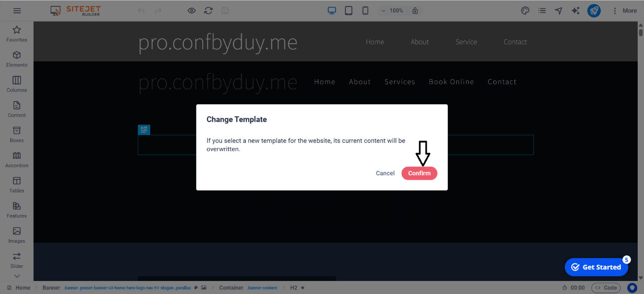
Task: Open the AI sparkle tool
Action: pyautogui.click(x=575, y=11)
